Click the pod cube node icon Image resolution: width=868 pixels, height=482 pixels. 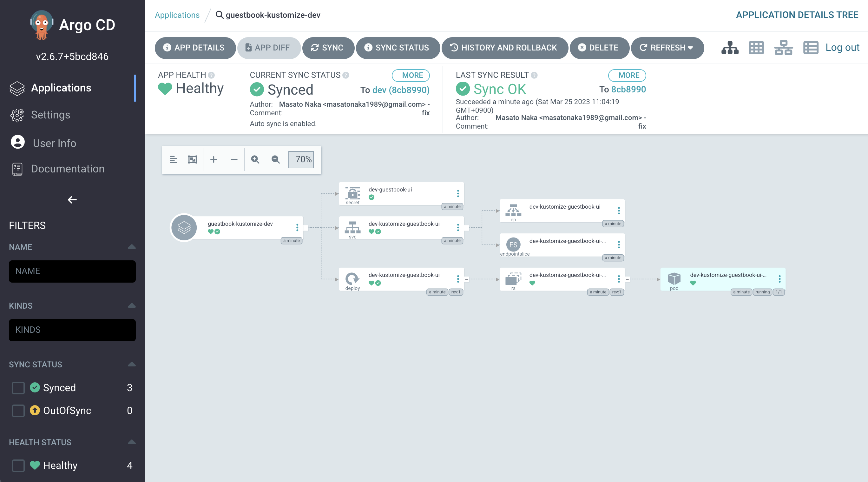click(x=674, y=279)
